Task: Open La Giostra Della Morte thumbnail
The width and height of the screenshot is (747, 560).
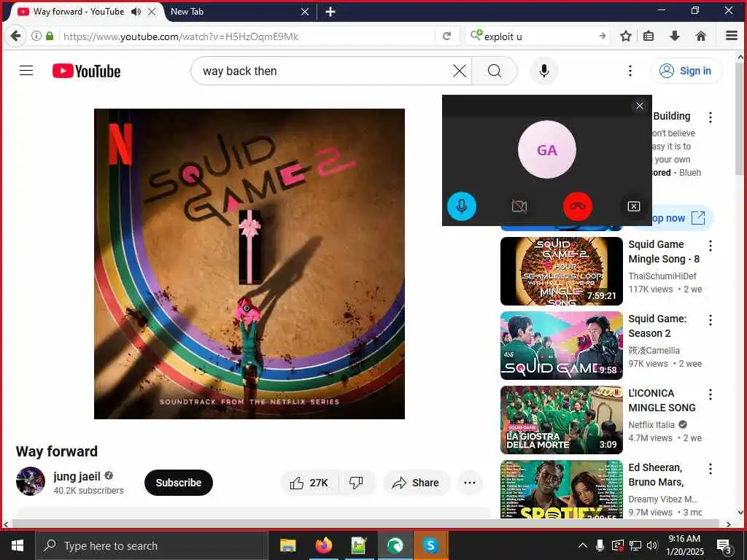Action: click(x=562, y=419)
